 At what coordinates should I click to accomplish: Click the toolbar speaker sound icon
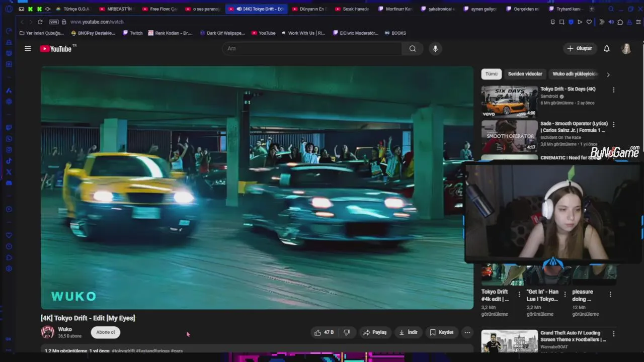click(611, 22)
